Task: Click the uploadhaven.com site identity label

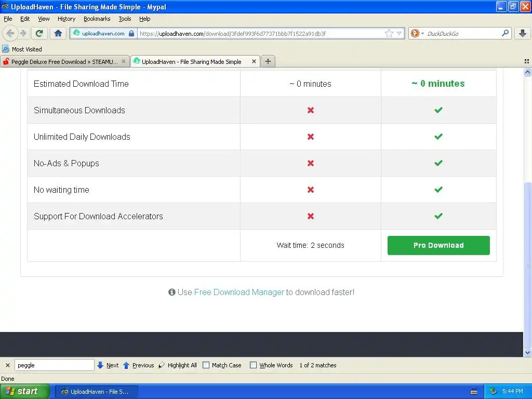Action: [x=103, y=33]
